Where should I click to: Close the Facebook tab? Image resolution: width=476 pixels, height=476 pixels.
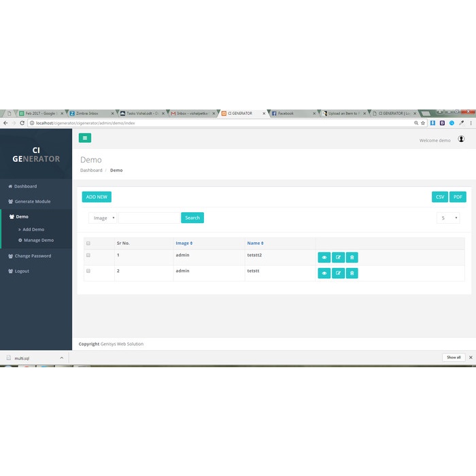(x=314, y=114)
